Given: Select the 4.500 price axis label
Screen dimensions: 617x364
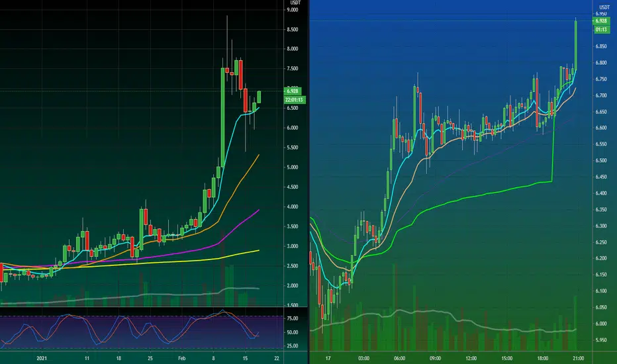Looking at the screenshot, I should point(293,187).
